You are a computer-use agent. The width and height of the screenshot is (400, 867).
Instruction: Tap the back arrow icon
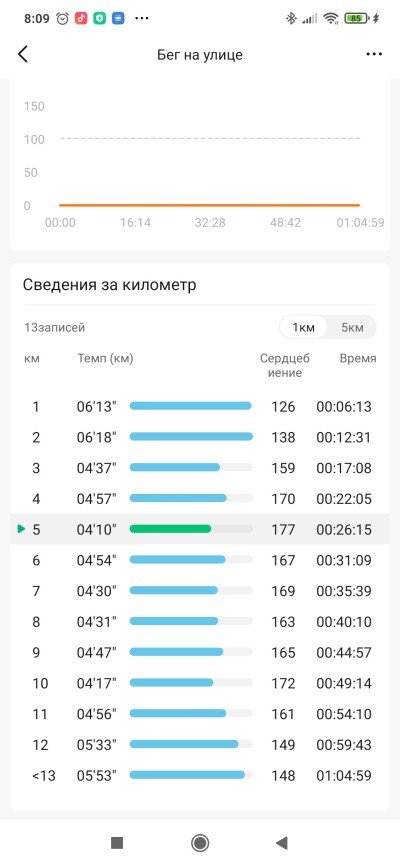[x=23, y=54]
